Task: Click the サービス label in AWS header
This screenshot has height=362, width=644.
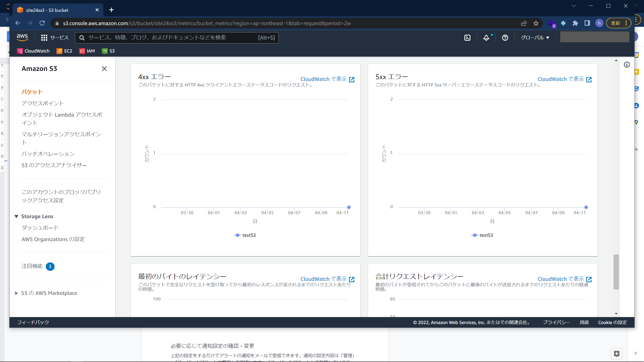Action: coord(59,38)
